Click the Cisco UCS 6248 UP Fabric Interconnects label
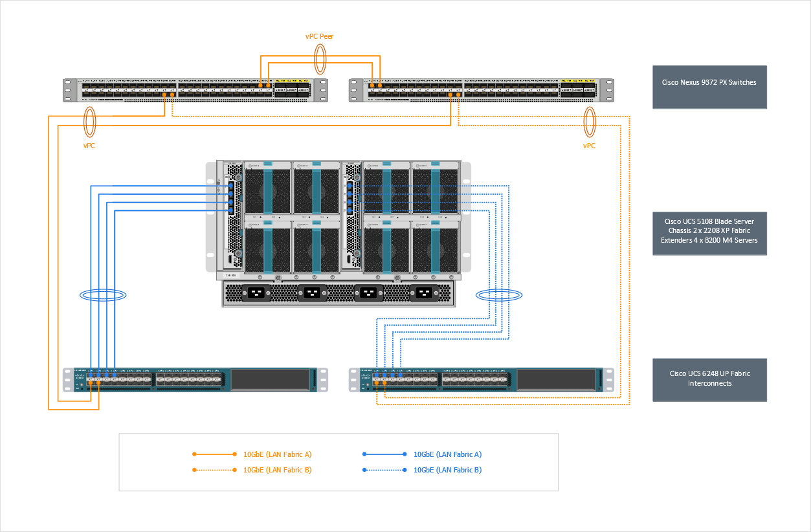The width and height of the screenshot is (811, 532). [x=709, y=379]
